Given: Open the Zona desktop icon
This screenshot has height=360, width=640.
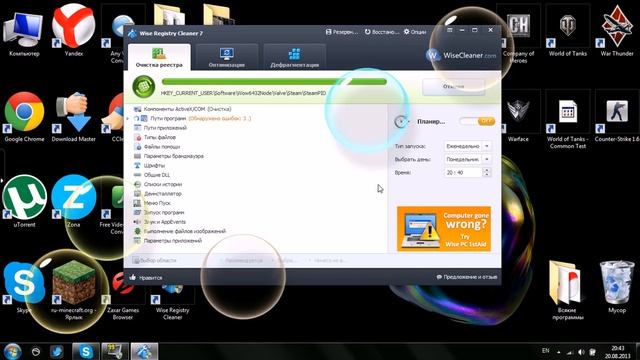Looking at the screenshot, I should coord(73,202).
